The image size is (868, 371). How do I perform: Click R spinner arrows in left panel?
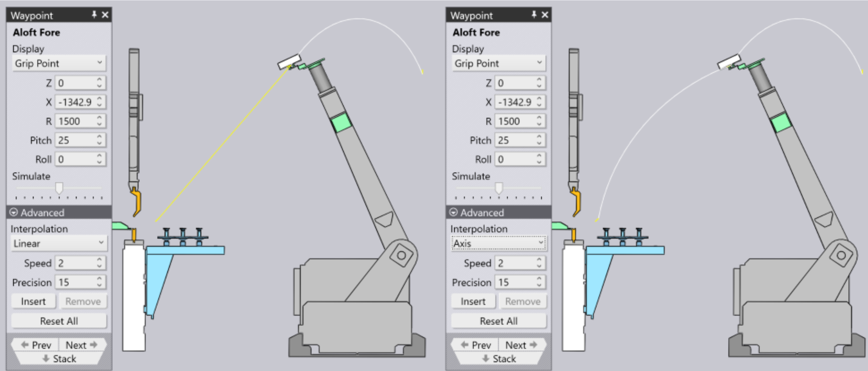(x=99, y=121)
